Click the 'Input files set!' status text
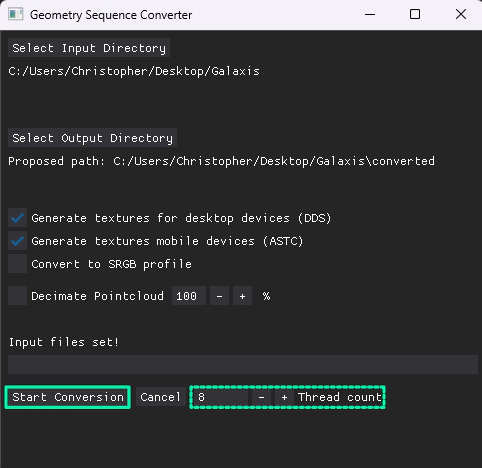 pos(64,342)
